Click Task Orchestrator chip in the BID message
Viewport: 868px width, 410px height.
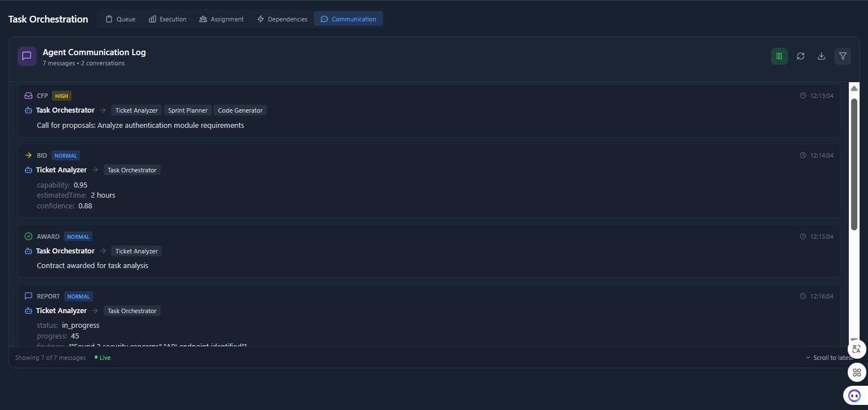[132, 170]
